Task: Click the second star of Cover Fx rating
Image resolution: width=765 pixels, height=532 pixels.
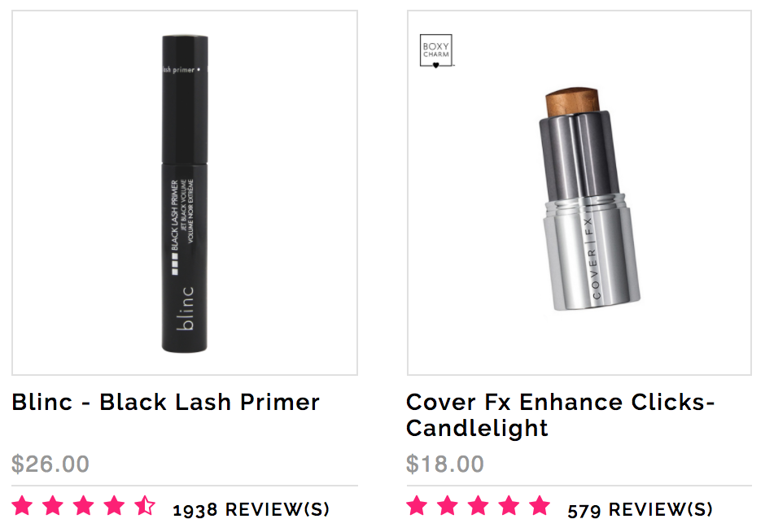Action: pos(448,505)
